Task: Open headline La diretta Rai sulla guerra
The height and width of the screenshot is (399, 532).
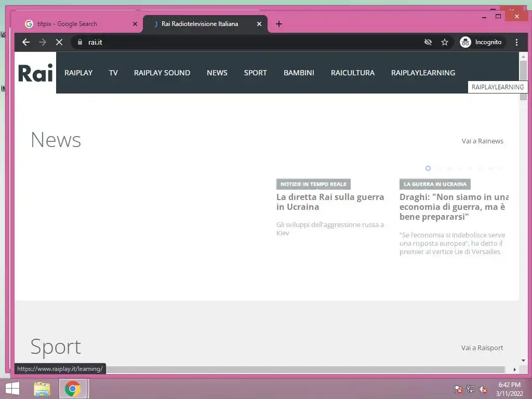Action: tap(330, 202)
